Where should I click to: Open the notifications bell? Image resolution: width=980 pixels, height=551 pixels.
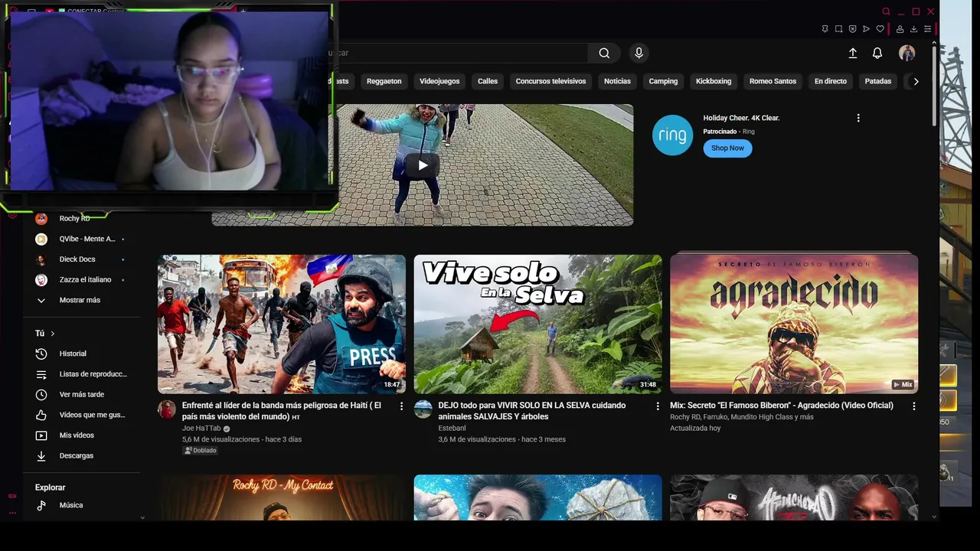(877, 53)
